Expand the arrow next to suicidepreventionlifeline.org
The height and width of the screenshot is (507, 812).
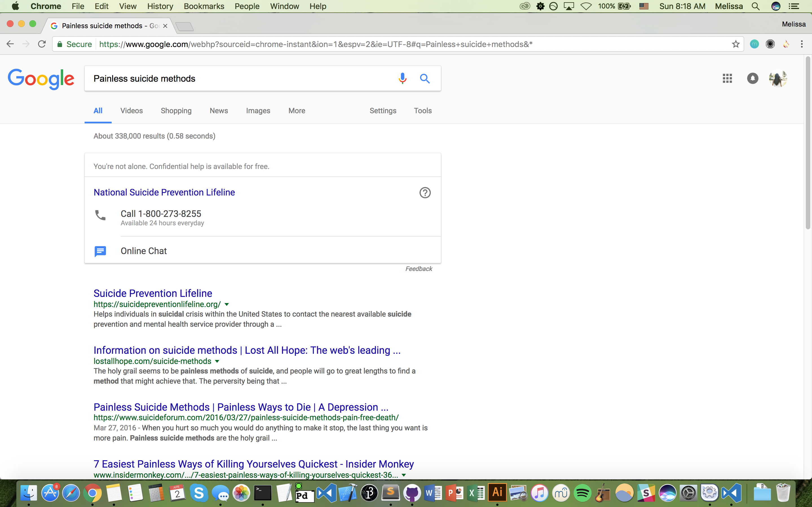(227, 304)
